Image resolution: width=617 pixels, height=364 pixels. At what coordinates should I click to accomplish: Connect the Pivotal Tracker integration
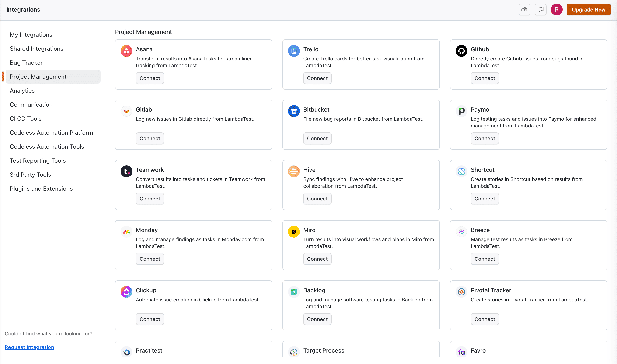485,319
